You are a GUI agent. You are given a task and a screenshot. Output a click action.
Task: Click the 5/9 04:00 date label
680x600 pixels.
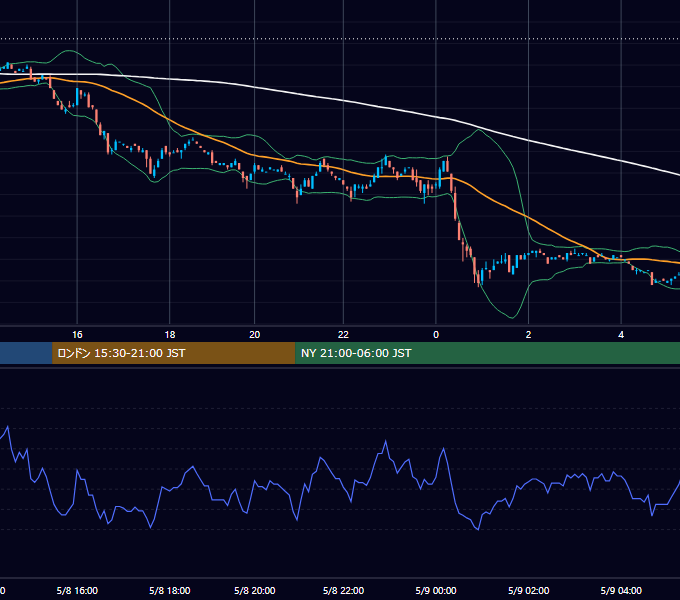coord(621,590)
